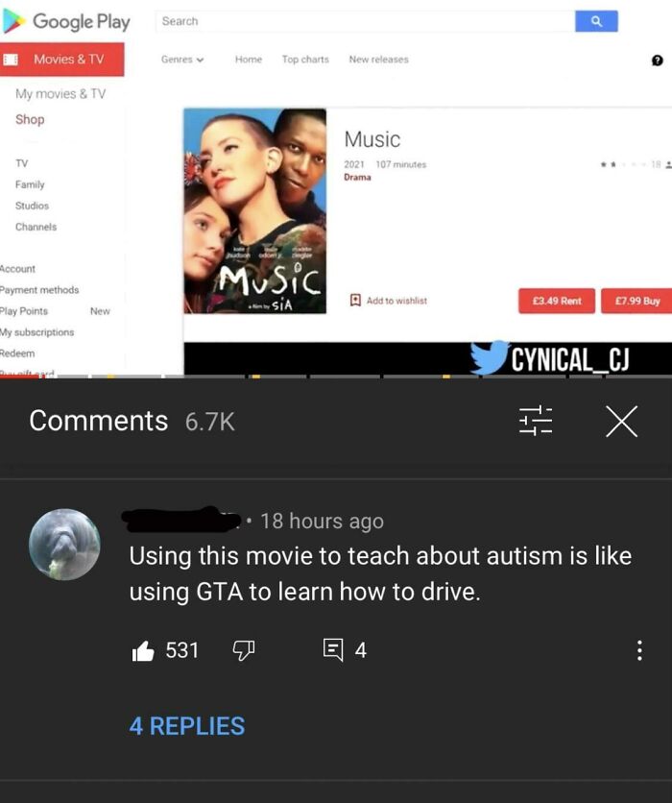The height and width of the screenshot is (803, 672).
Task: Open comment sort filter options
Action: pos(536,422)
